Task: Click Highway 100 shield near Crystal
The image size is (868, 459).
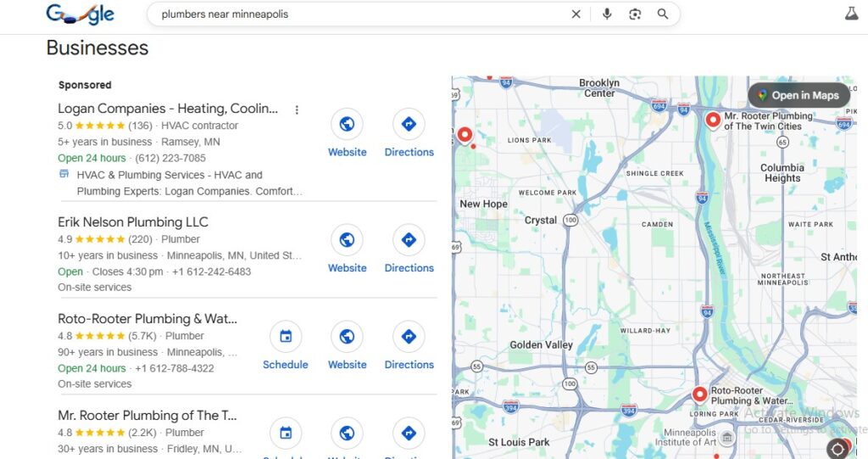Action: tap(570, 220)
